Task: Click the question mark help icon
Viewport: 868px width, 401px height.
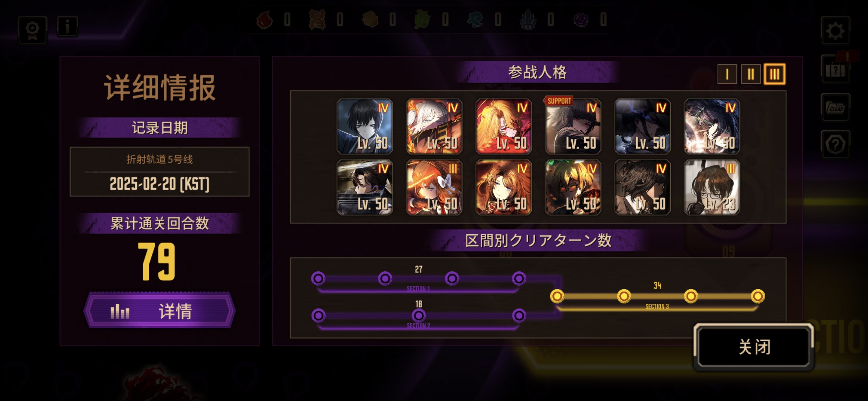Action: click(835, 144)
